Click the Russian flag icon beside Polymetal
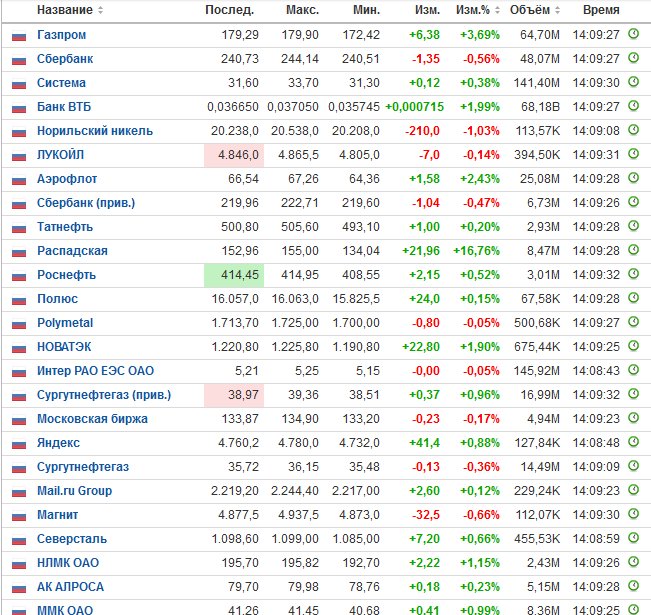 tap(19, 325)
